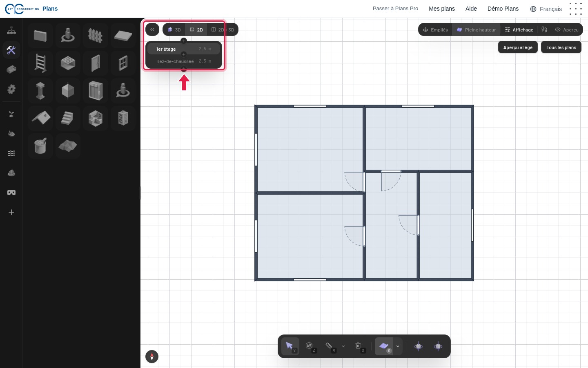Toggle the Aperçu preview eye
Viewport: 588px width, 368px height.
pos(567,30)
